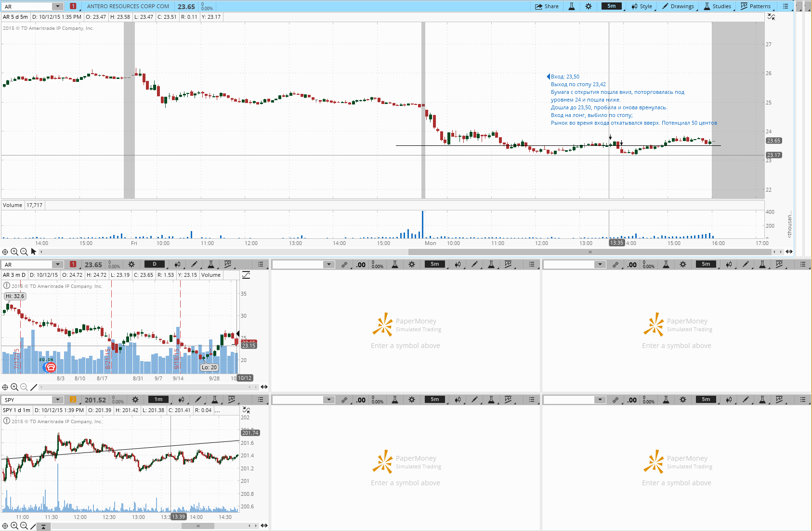
Task: Open the Style menu of main chart
Action: 642,6
